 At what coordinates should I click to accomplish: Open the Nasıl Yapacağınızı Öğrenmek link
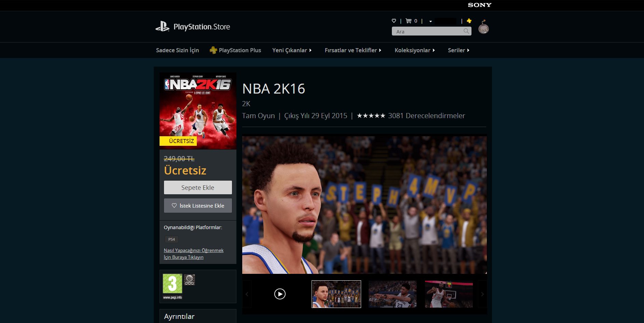193,254
